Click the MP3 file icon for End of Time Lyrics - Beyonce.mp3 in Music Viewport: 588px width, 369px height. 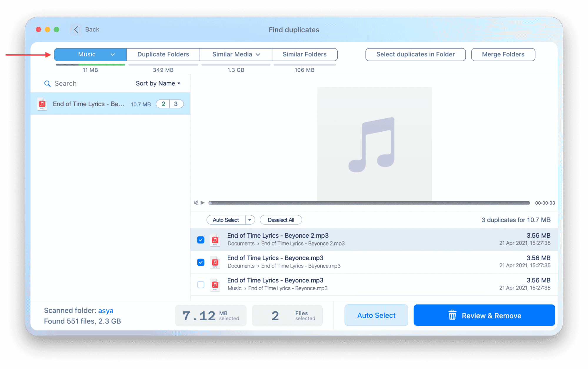point(215,284)
